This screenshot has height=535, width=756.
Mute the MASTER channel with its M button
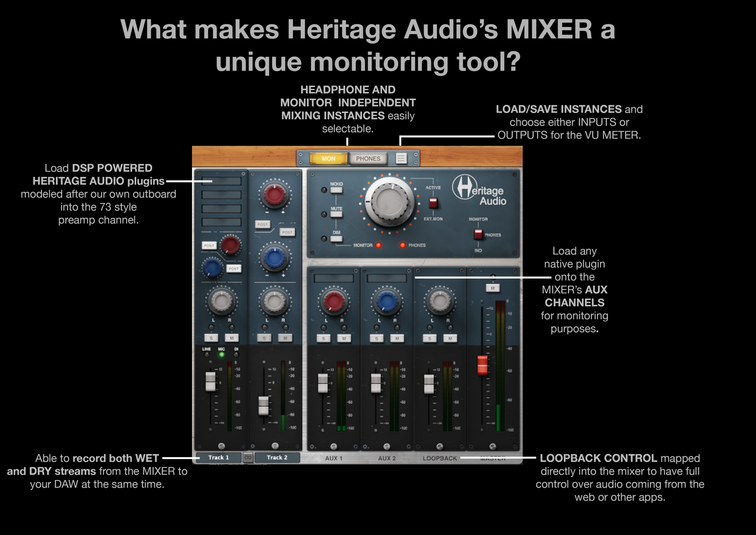click(493, 288)
